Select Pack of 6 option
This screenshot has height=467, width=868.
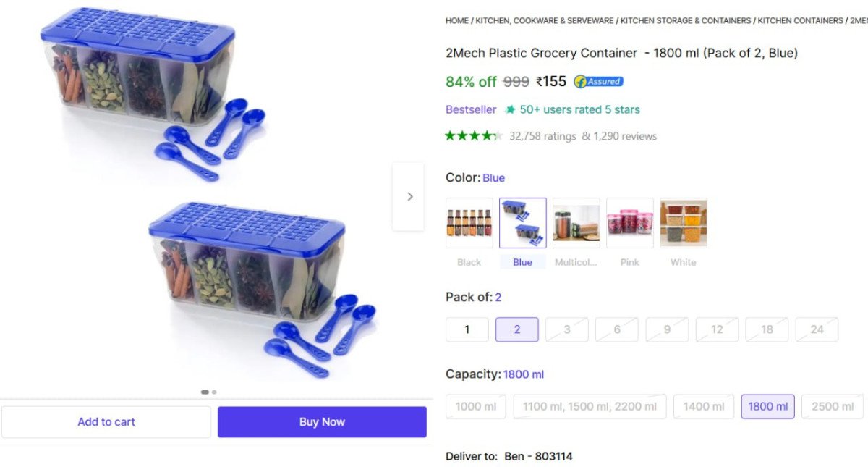[617, 329]
